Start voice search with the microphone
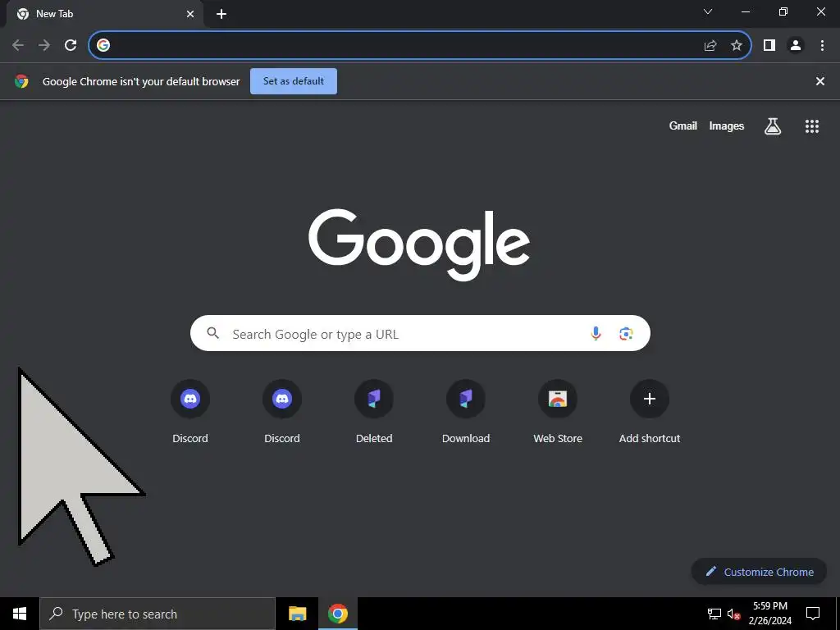840x630 pixels. point(596,333)
